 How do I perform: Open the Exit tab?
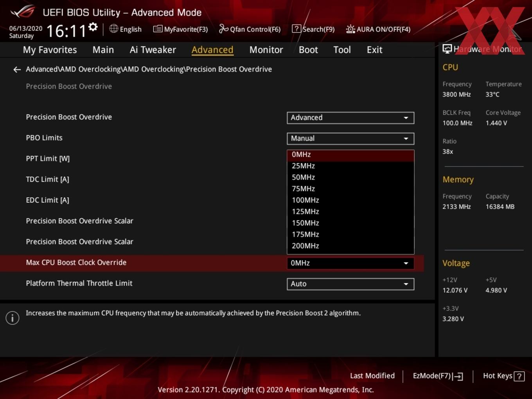tap(374, 50)
